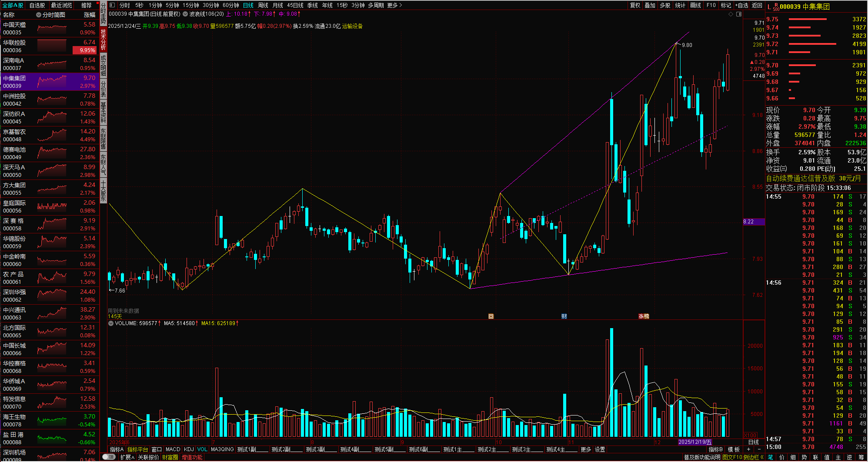Click the 财 financial marker on the chart
868x462 pixels.
pos(564,316)
